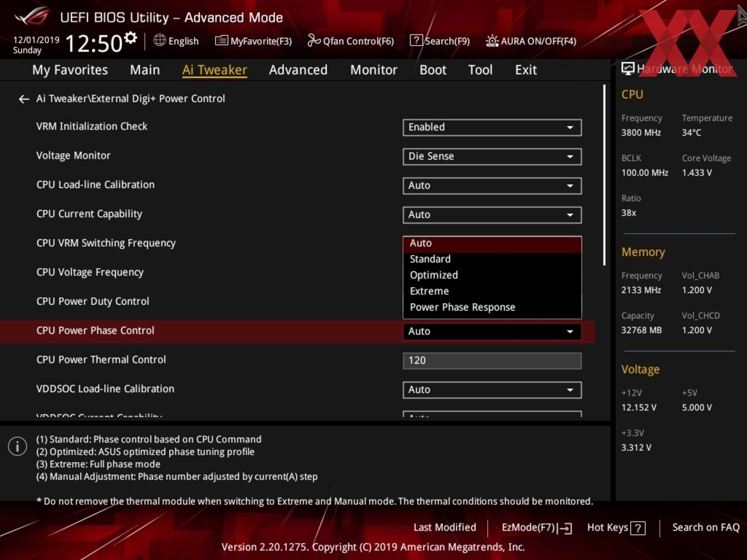Click the 3.312 V voltage reading
This screenshot has width=747, height=560.
click(636, 448)
